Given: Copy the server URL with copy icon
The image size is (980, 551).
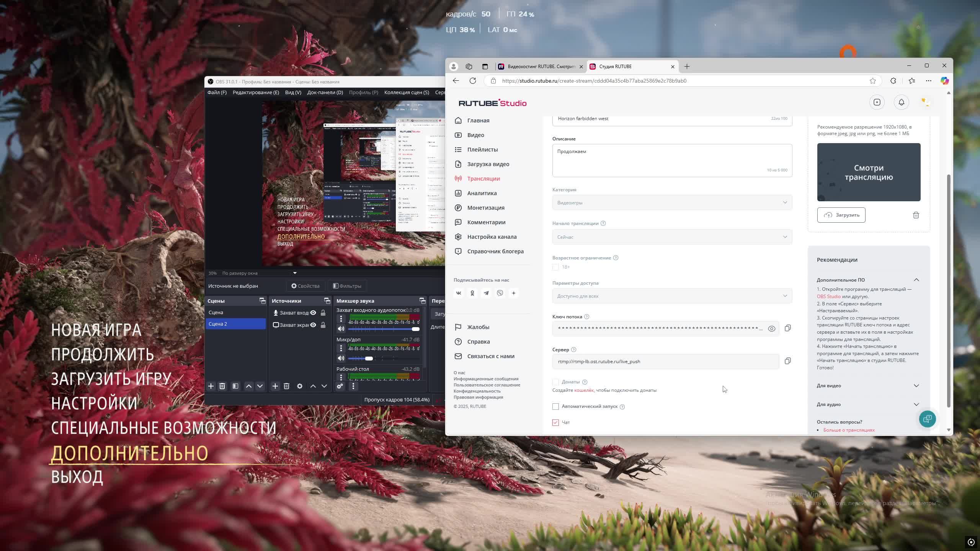Looking at the screenshot, I should [787, 361].
